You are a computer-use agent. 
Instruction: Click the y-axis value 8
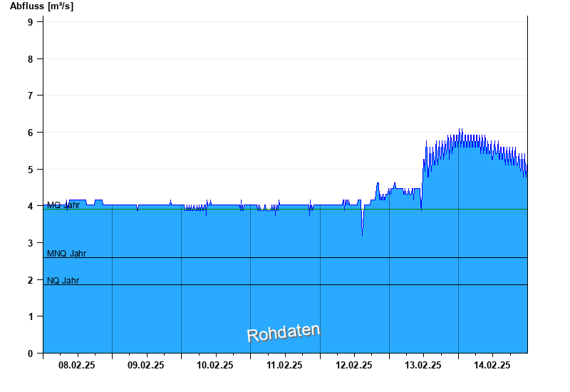30,59
